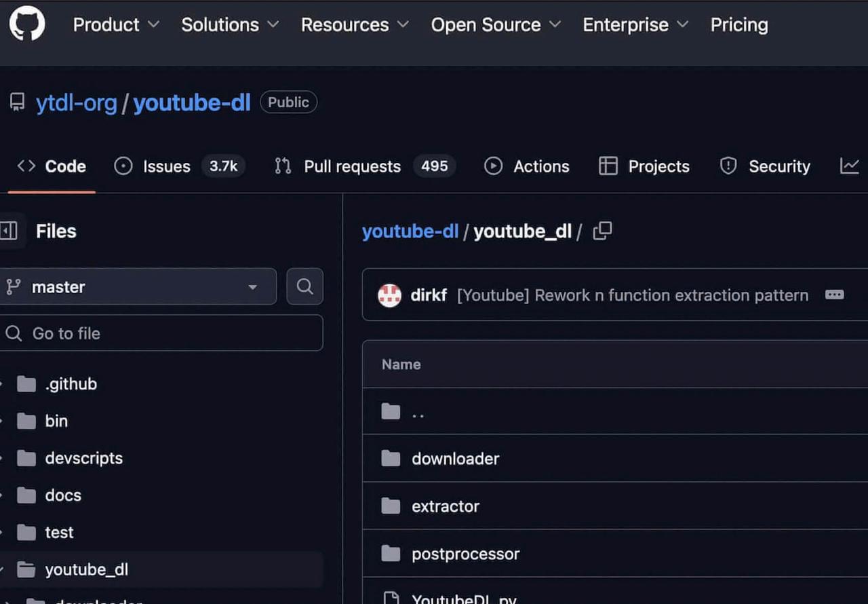
Task: Click the downloader folder icon in list
Action: pyautogui.click(x=391, y=459)
